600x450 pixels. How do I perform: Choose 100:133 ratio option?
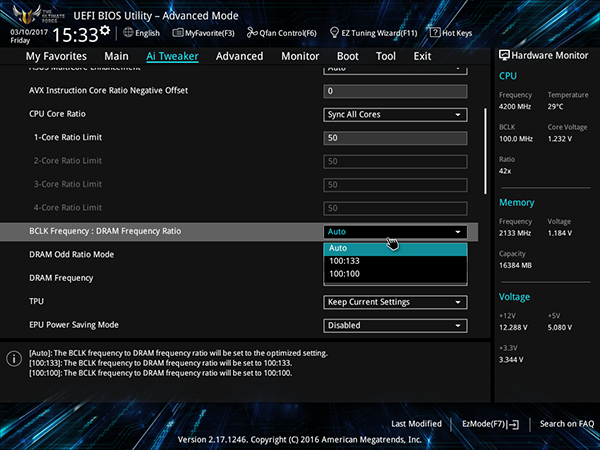tap(395, 261)
